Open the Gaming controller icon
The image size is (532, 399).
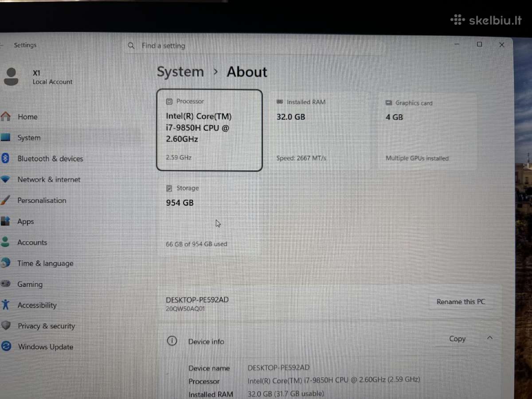pos(5,284)
